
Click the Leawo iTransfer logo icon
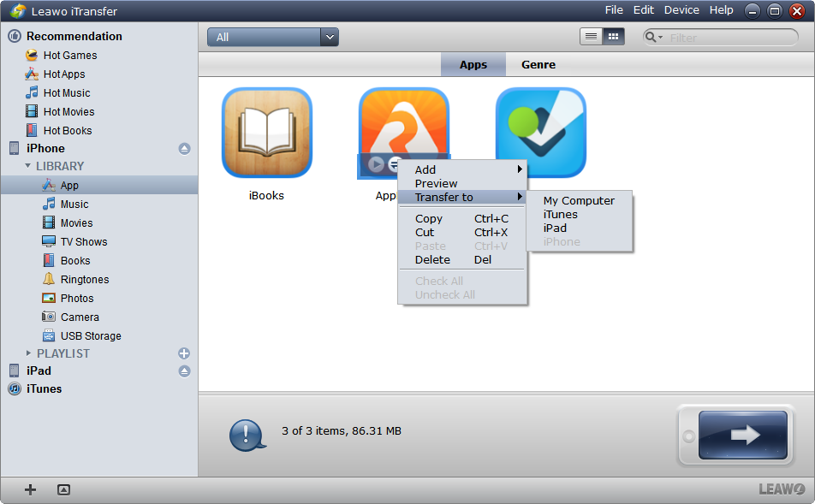click(x=18, y=11)
